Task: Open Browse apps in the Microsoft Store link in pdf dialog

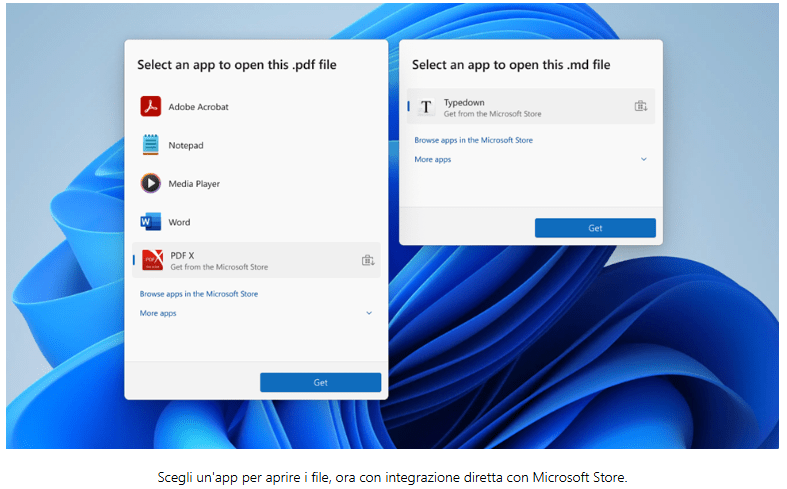Action: (199, 294)
